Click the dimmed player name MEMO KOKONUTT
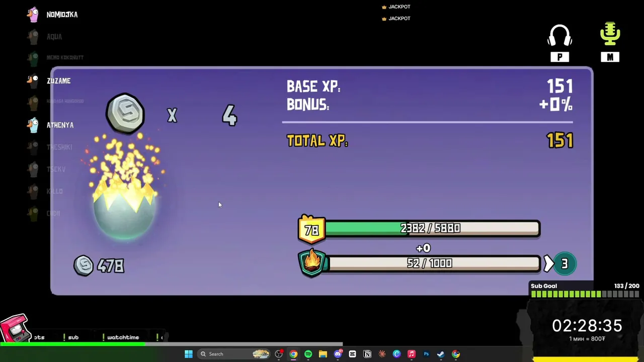This screenshot has height=362, width=644. (x=65, y=57)
